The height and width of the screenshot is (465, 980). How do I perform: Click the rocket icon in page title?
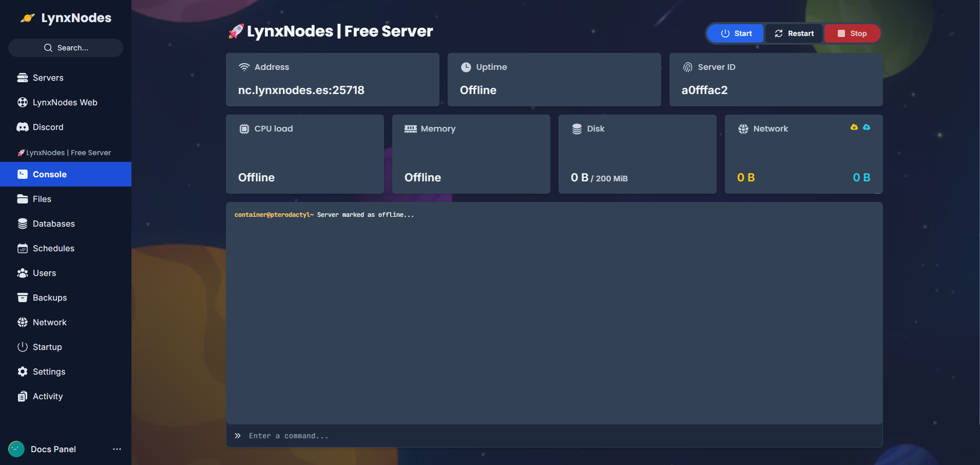pyautogui.click(x=236, y=31)
